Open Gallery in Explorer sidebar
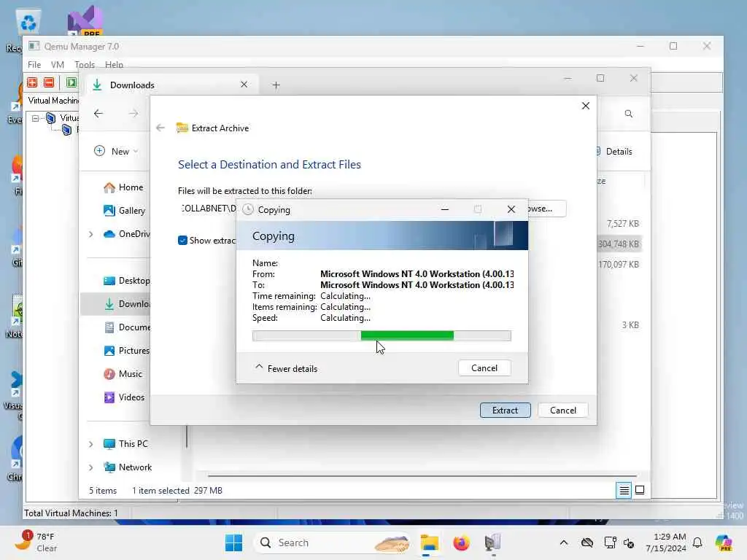Image resolution: width=747 pixels, height=560 pixels. coord(124,211)
